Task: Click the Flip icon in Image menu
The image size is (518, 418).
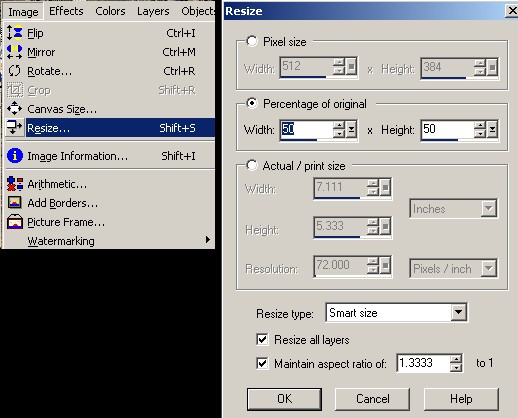Action: pyautogui.click(x=14, y=33)
